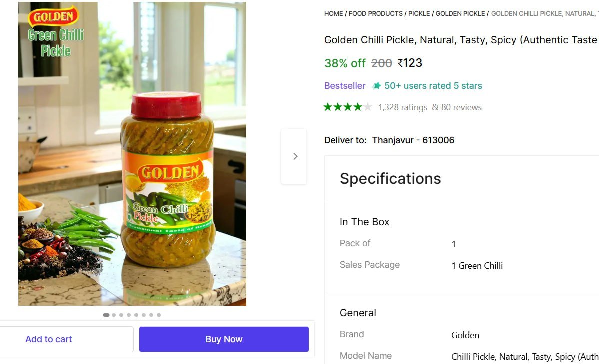Click the 50+ users rated 5 stars text
This screenshot has height=364, width=599.
click(433, 86)
